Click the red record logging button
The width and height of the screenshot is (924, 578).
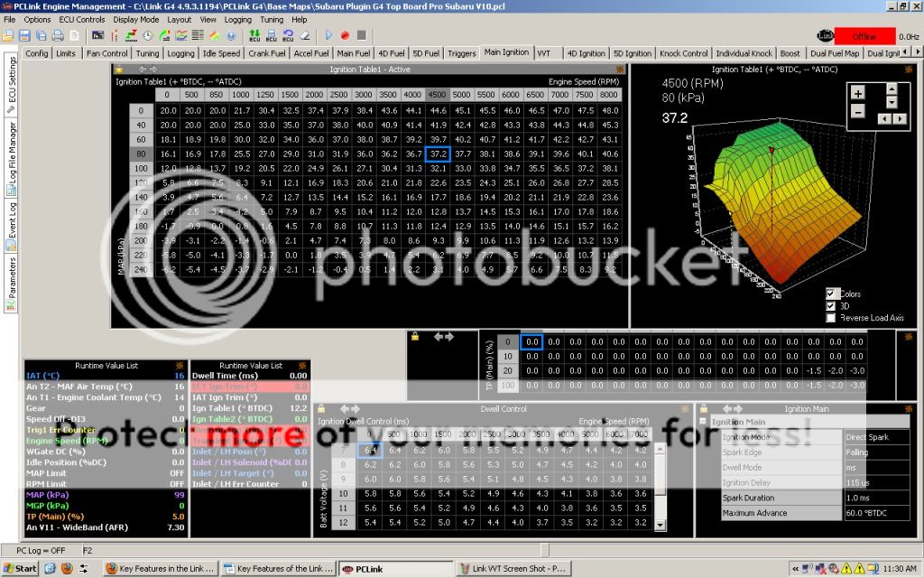pyautogui.click(x=345, y=36)
